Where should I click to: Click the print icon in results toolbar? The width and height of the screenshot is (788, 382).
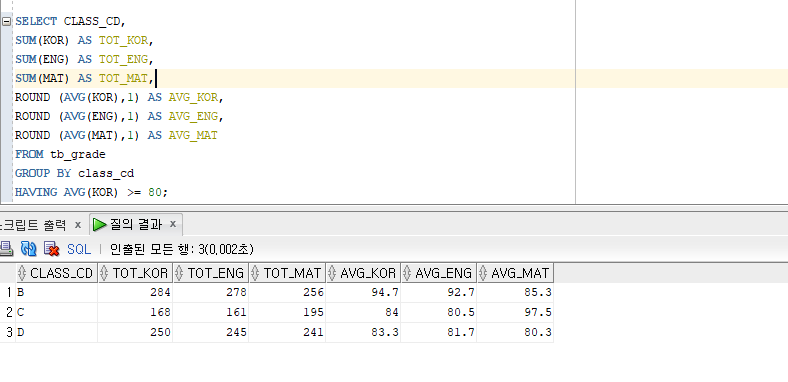point(6,248)
